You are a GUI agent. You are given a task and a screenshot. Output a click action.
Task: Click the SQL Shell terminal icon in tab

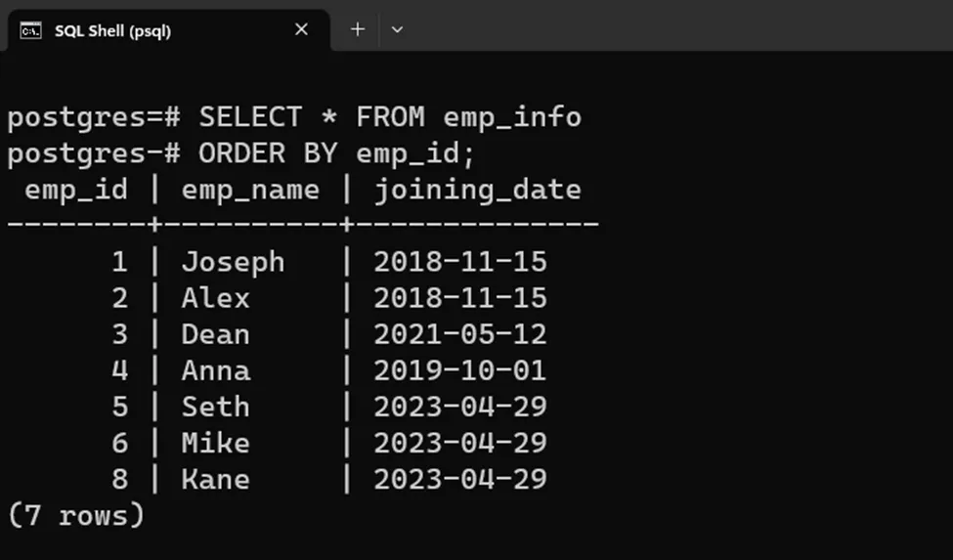[x=31, y=30]
